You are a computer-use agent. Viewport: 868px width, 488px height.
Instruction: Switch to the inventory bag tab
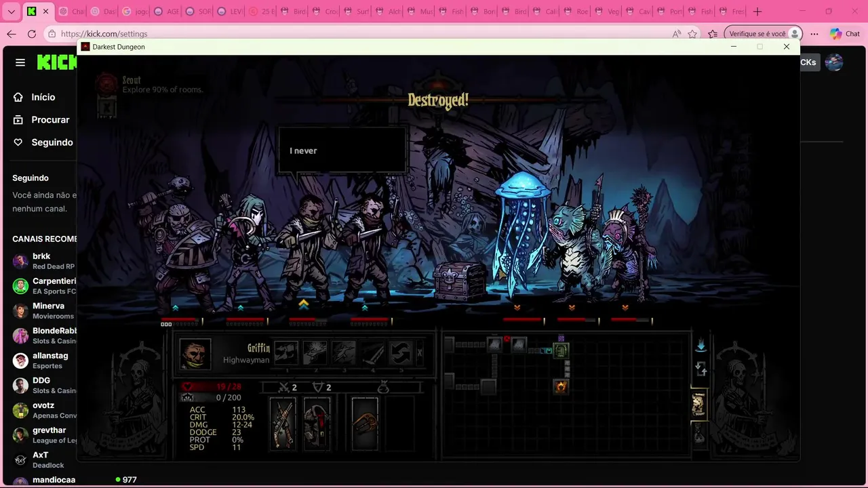click(699, 434)
